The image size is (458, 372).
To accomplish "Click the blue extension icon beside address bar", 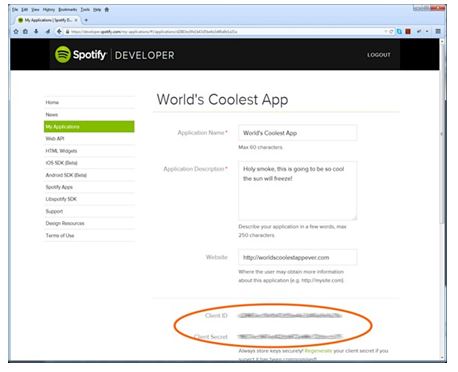I will 399,31.
